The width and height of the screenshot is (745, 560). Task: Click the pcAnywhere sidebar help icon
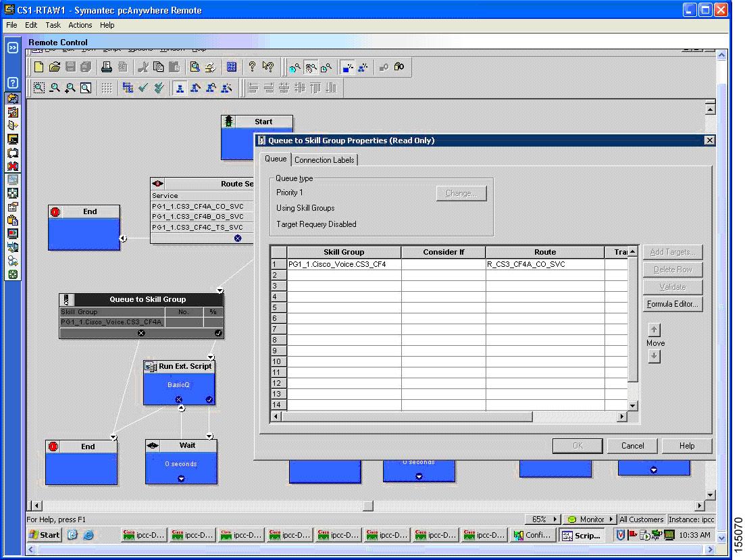click(13, 82)
